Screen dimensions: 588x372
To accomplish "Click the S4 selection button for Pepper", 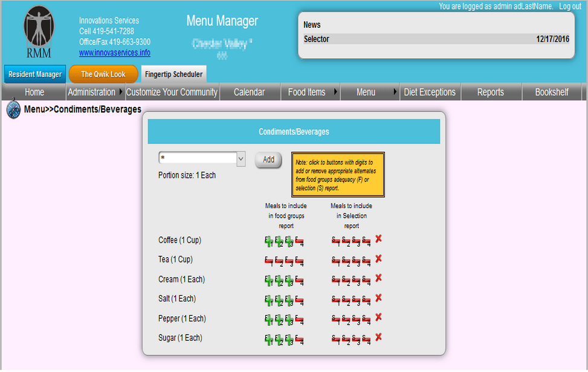I will (366, 319).
